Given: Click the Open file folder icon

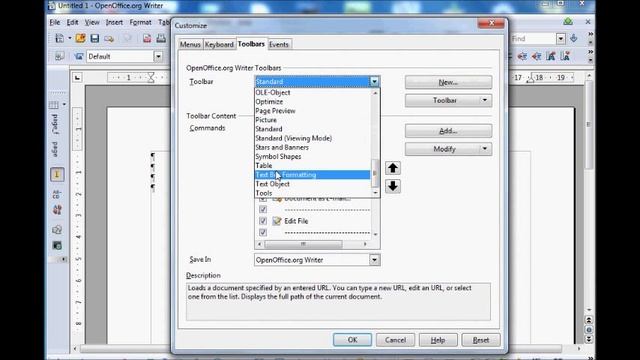Looking at the screenshot, I should [x=81, y=38].
